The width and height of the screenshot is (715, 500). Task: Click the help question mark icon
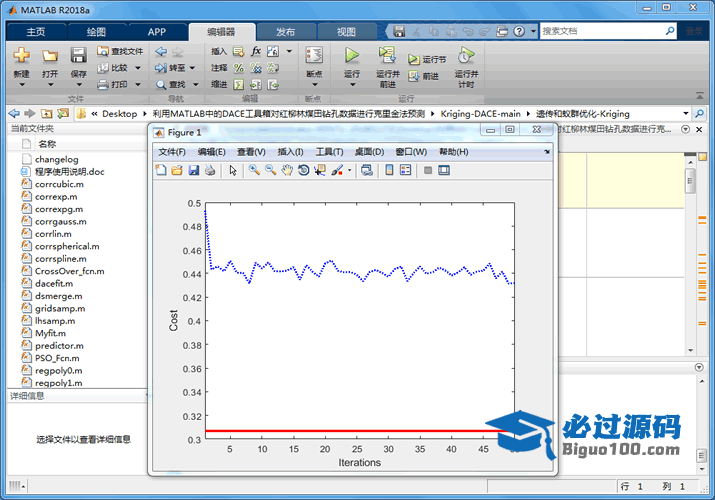point(519,31)
